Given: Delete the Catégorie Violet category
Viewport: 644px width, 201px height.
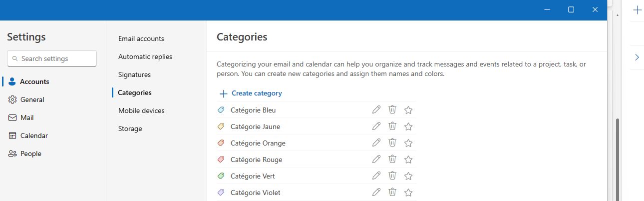Looking at the screenshot, I should 392,192.
